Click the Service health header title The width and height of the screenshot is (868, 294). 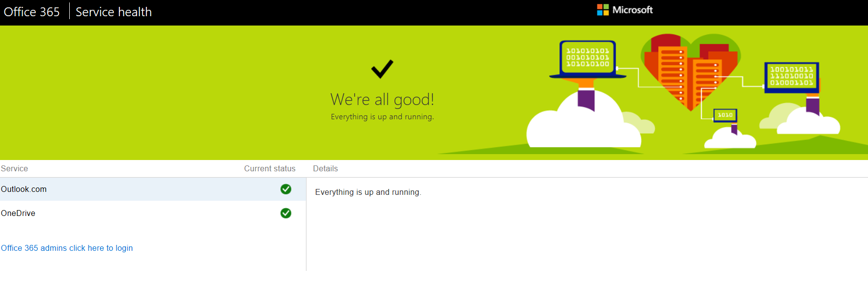click(x=113, y=12)
